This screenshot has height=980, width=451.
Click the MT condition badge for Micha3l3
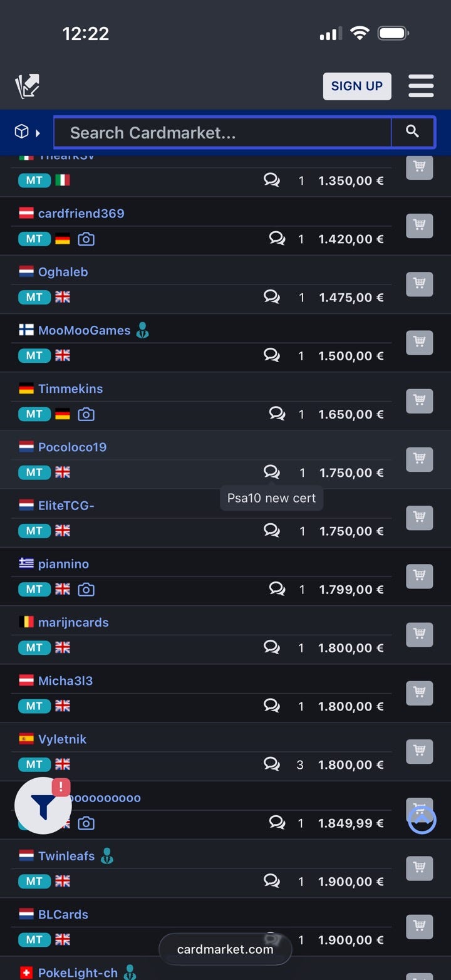point(34,706)
